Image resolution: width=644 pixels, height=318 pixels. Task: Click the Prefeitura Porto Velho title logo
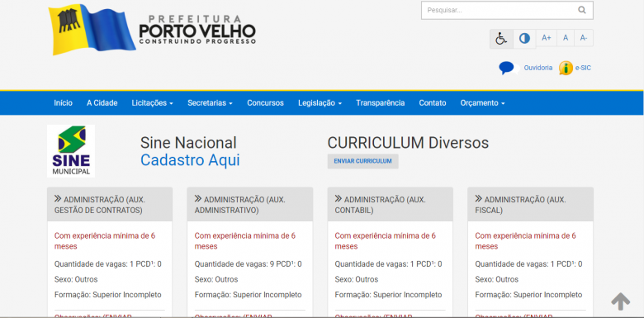[x=197, y=30]
